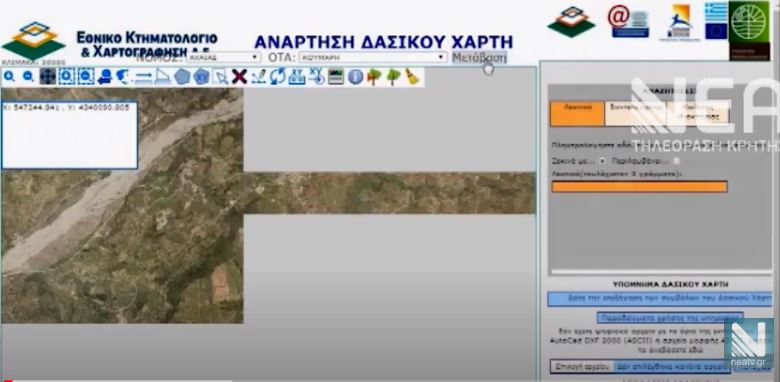Open the orange first search tab
The image size is (780, 382).
click(577, 114)
